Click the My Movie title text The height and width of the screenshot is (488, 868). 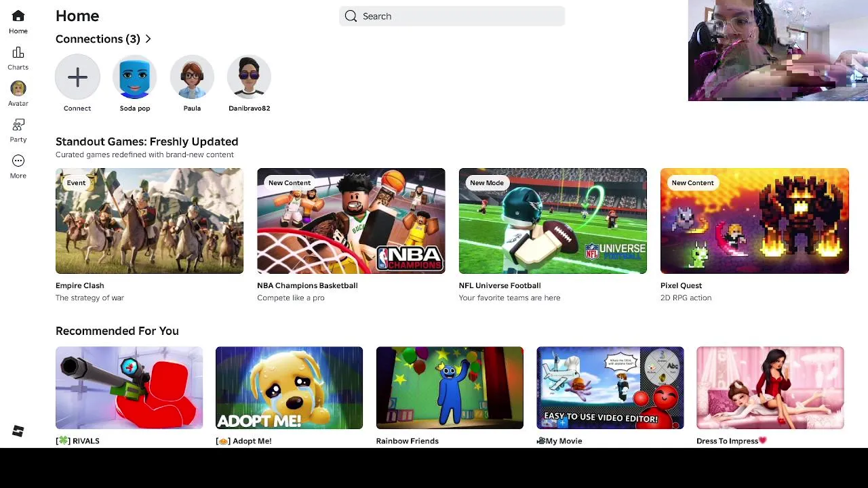559,441
